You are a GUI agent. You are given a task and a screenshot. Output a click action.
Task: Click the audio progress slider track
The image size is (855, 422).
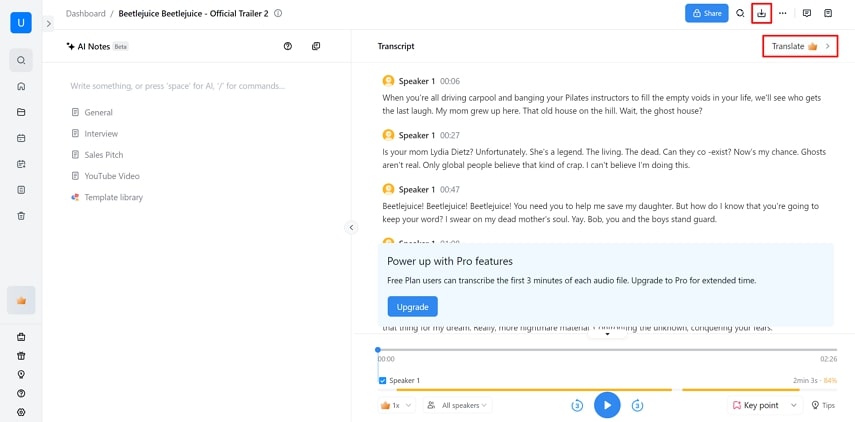click(x=600, y=350)
